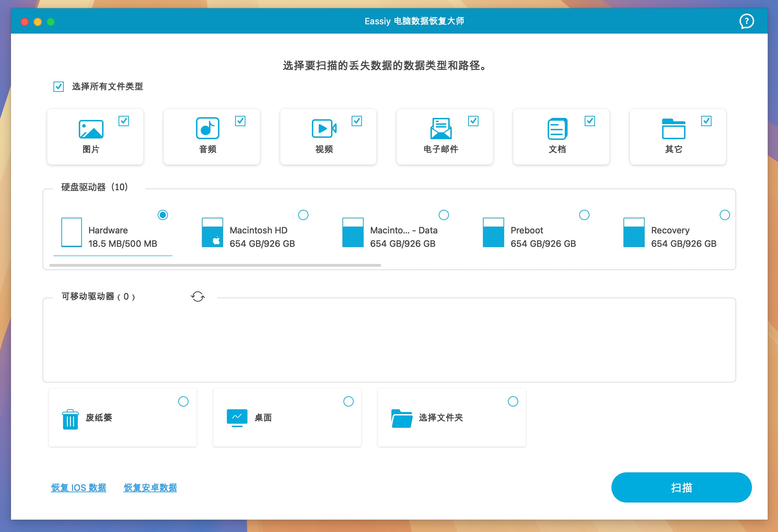Open the help question mark icon
The width and height of the screenshot is (778, 532).
tap(746, 22)
